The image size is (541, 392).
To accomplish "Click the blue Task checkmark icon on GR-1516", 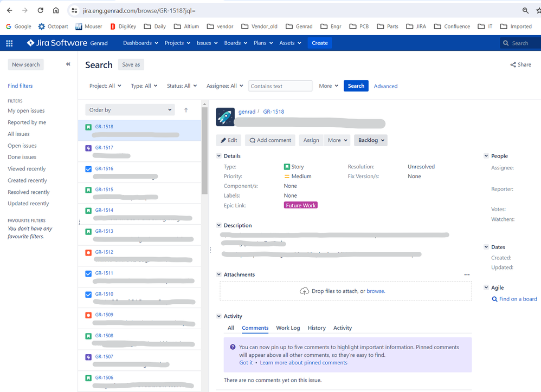I will tap(88, 168).
